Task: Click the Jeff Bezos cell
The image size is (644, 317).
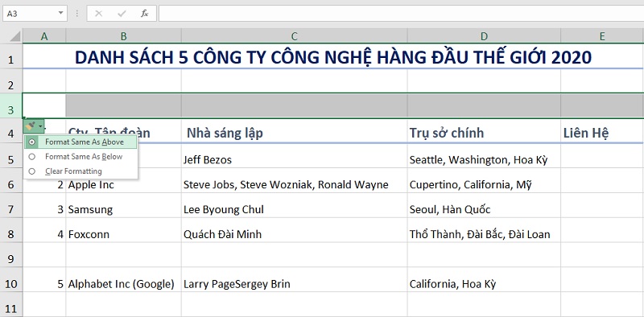Action: [x=294, y=159]
